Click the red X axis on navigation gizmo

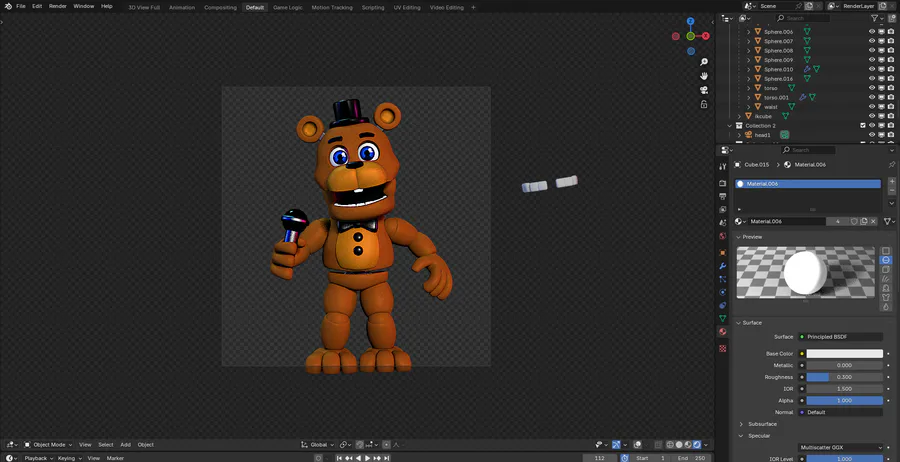[705, 36]
